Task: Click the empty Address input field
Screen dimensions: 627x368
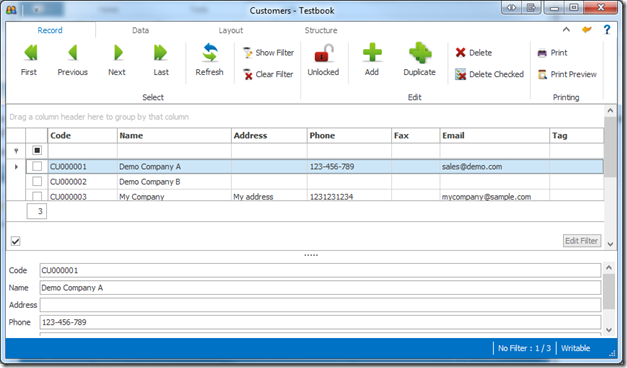Action: pyautogui.click(x=320, y=305)
